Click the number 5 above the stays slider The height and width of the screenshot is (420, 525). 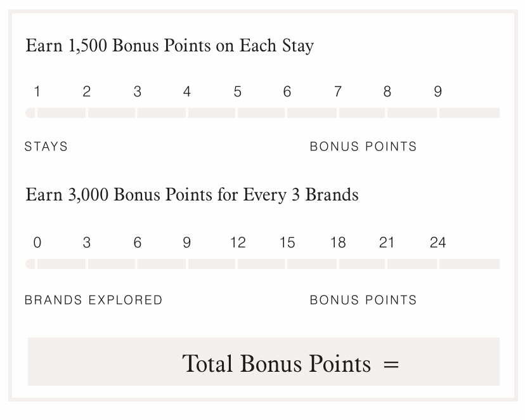coord(237,92)
